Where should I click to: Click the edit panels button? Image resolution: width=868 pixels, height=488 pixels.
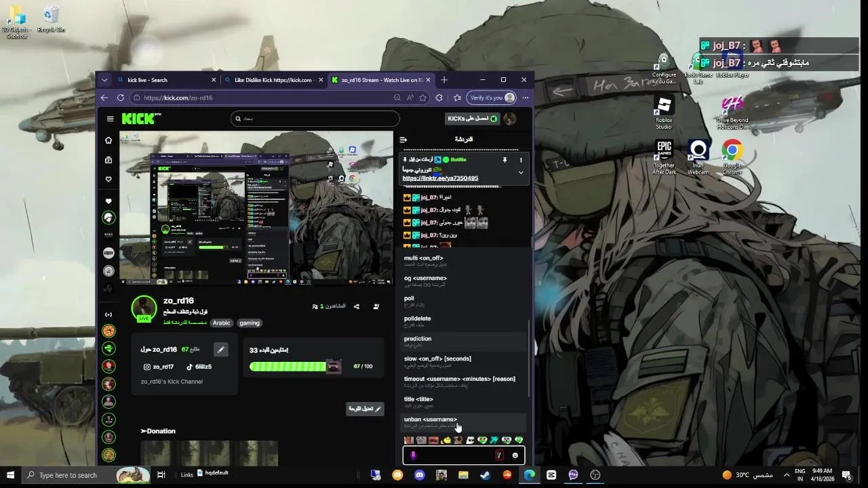pos(365,409)
